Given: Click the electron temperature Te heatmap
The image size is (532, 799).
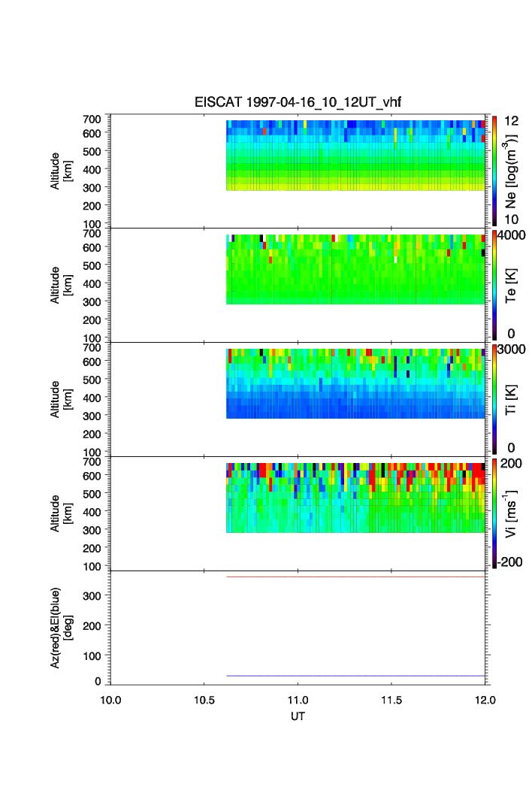Looking at the screenshot, I should click(x=355, y=270).
